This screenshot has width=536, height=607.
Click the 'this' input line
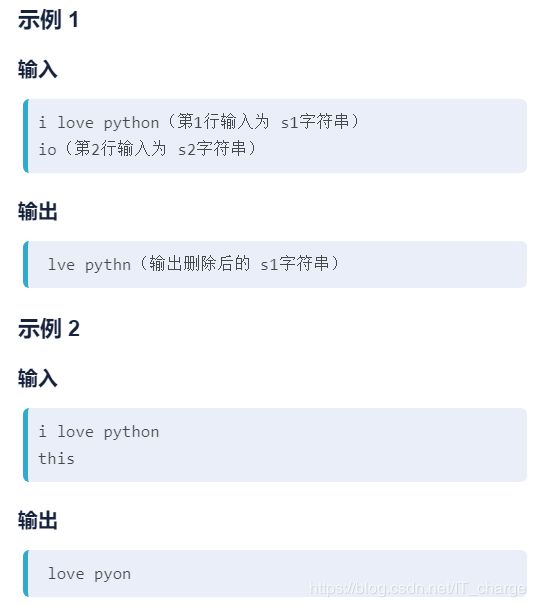pos(57,458)
